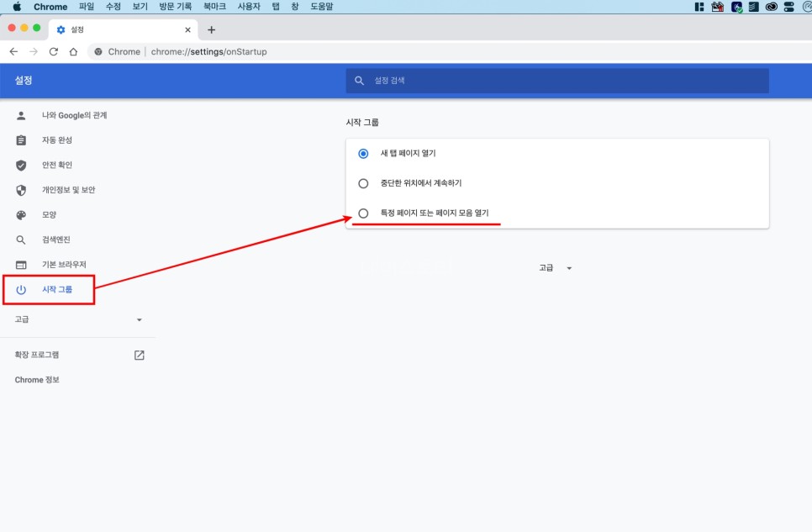Image resolution: width=812 pixels, height=532 pixels.
Task: Close the 설정 tab
Action: pos(187,29)
